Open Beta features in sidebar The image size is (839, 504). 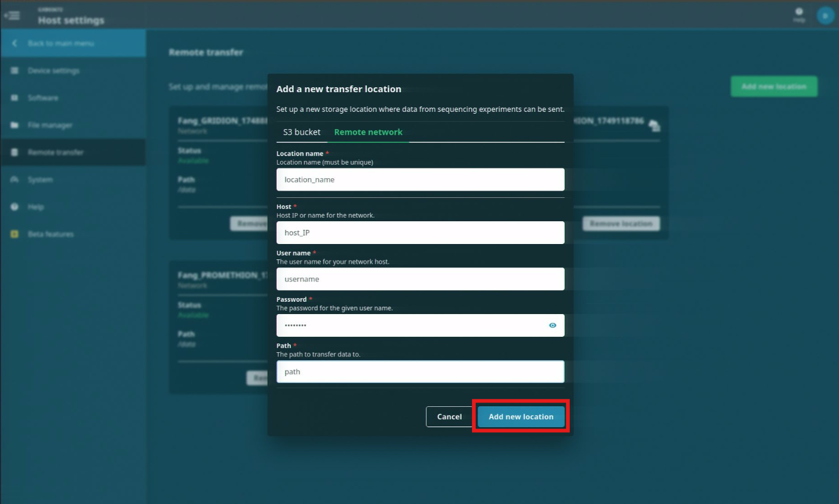(73, 234)
